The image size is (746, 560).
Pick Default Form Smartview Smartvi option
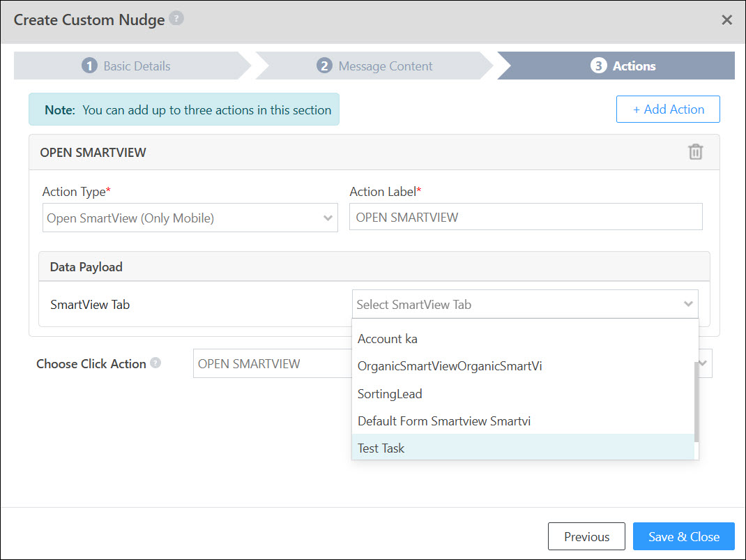[x=524, y=421]
